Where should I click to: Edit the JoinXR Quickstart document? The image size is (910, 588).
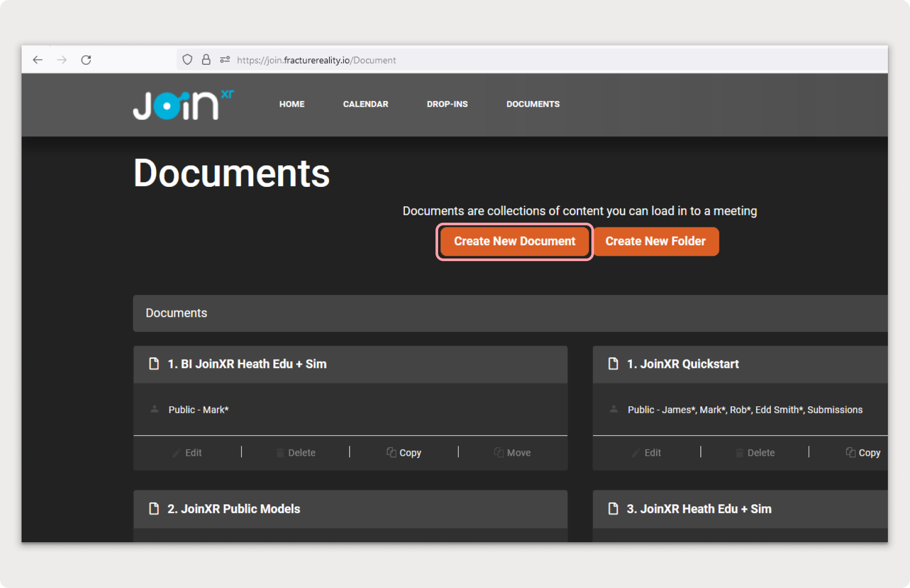646,453
